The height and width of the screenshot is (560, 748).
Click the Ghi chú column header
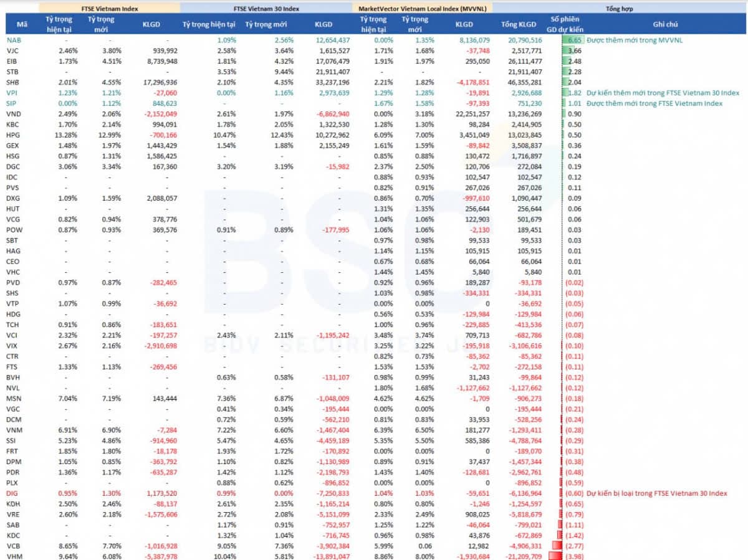click(x=665, y=24)
